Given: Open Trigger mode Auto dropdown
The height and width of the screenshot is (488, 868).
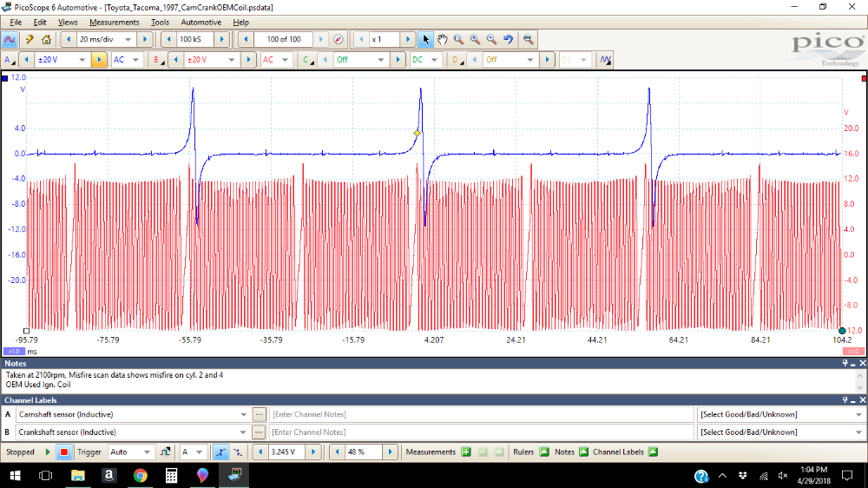Looking at the screenshot, I should [147, 452].
